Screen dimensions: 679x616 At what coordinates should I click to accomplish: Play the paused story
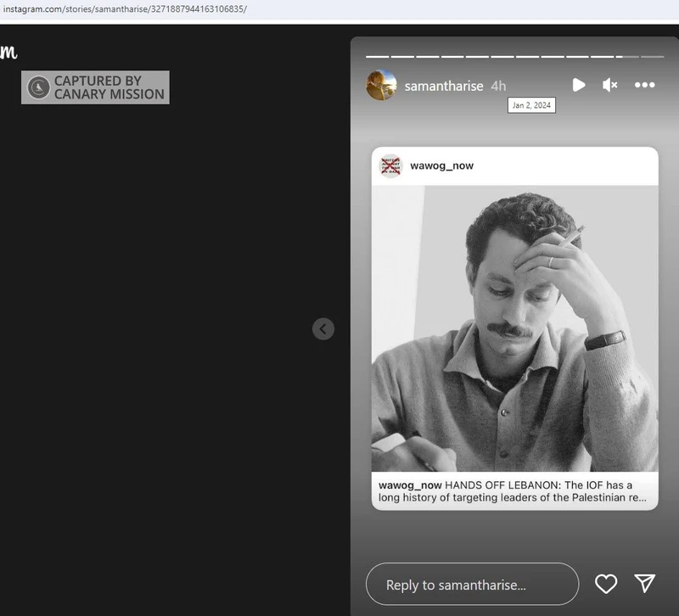click(578, 85)
